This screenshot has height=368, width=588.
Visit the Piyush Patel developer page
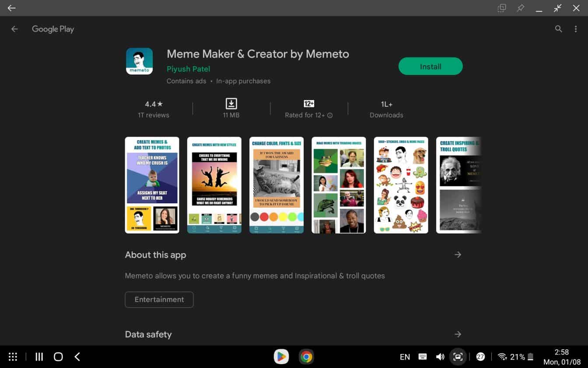tap(188, 69)
